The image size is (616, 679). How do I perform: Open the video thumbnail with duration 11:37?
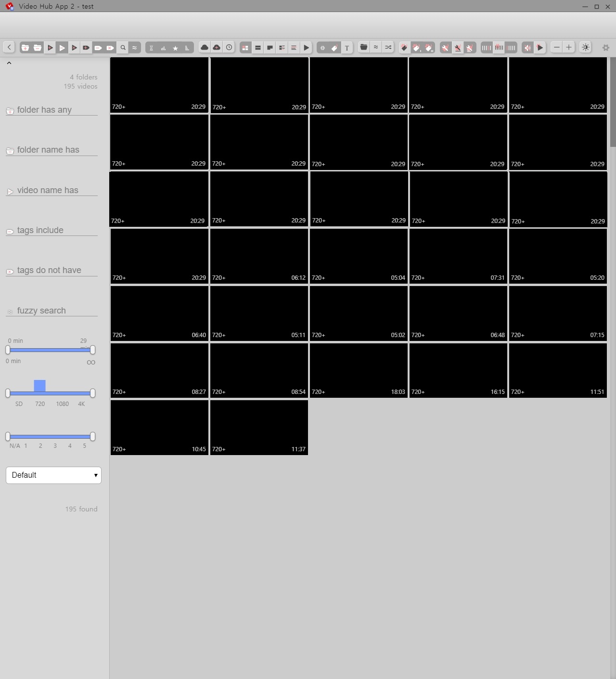(259, 428)
